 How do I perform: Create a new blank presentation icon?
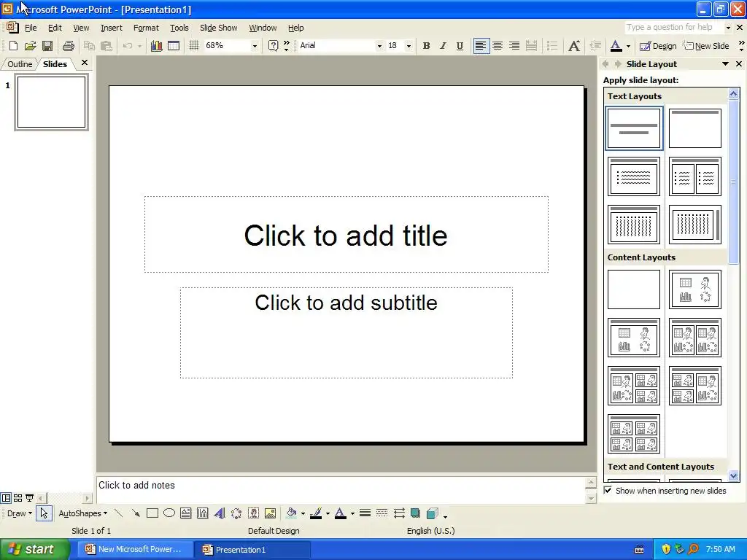(x=13, y=46)
